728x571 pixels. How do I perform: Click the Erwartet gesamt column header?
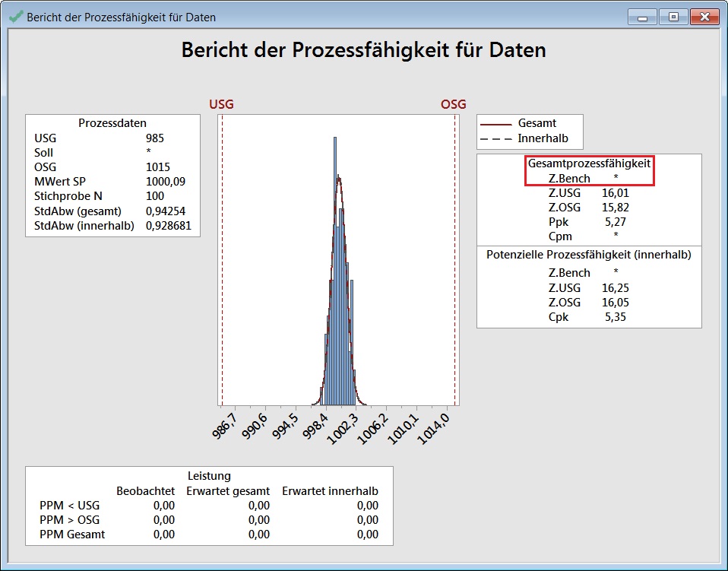click(x=228, y=491)
